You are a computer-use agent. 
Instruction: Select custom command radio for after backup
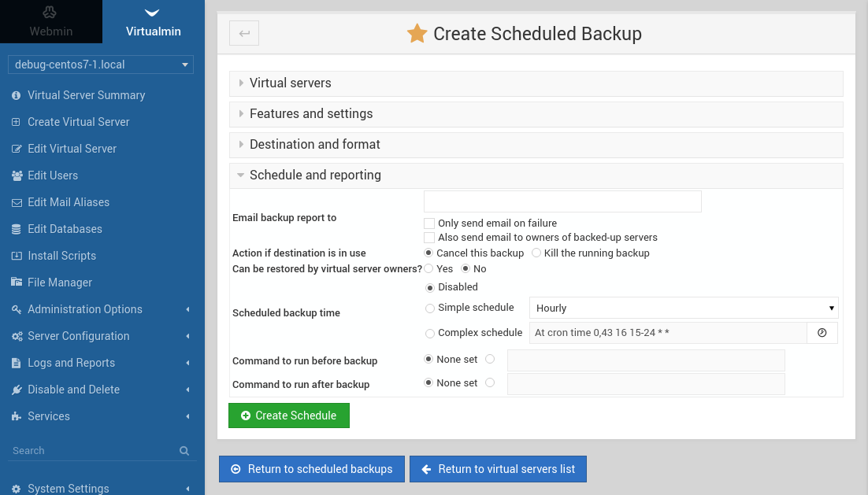pos(490,382)
